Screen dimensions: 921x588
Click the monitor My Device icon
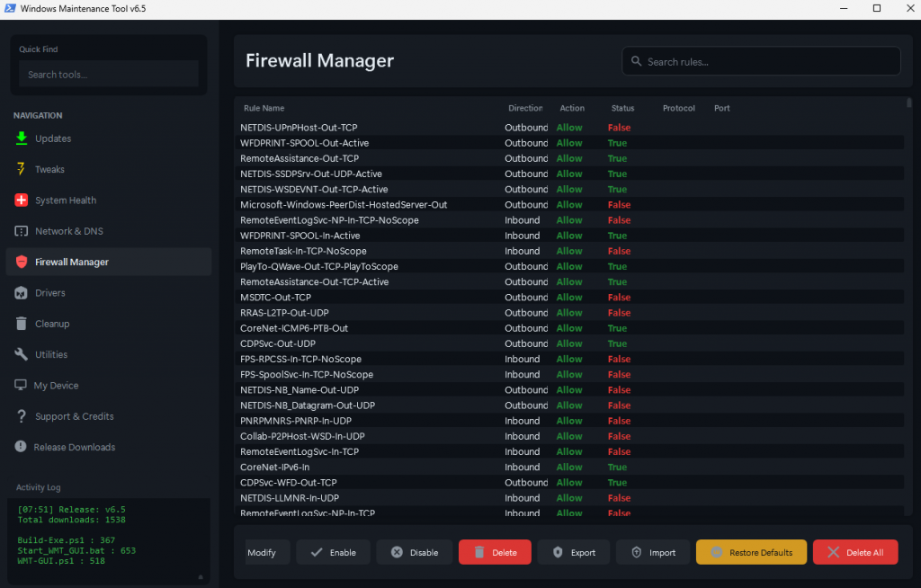[x=21, y=385]
